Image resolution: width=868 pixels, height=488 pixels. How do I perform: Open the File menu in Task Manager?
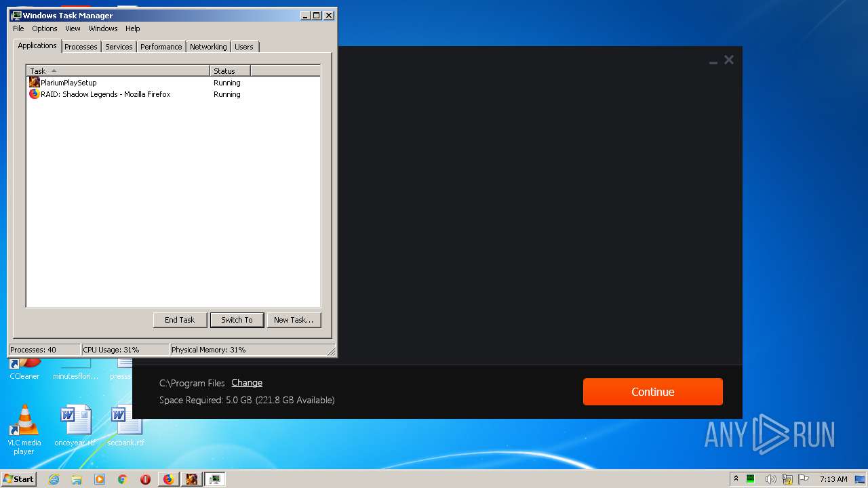pyautogui.click(x=18, y=28)
